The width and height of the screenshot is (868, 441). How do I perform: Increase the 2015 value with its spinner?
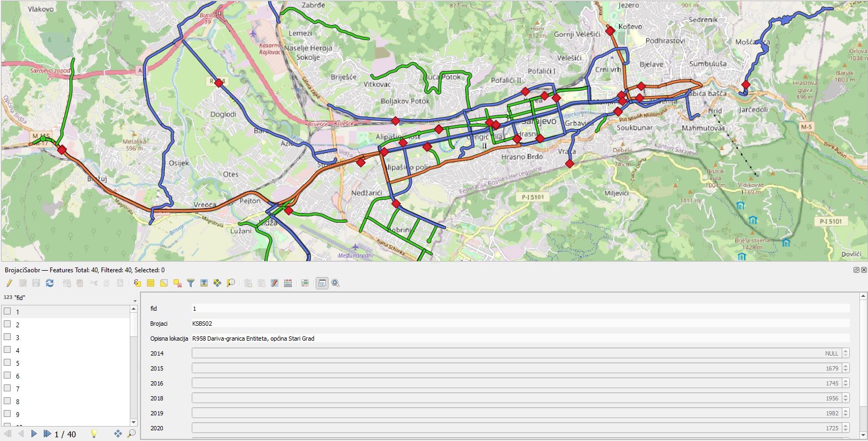[x=845, y=366]
